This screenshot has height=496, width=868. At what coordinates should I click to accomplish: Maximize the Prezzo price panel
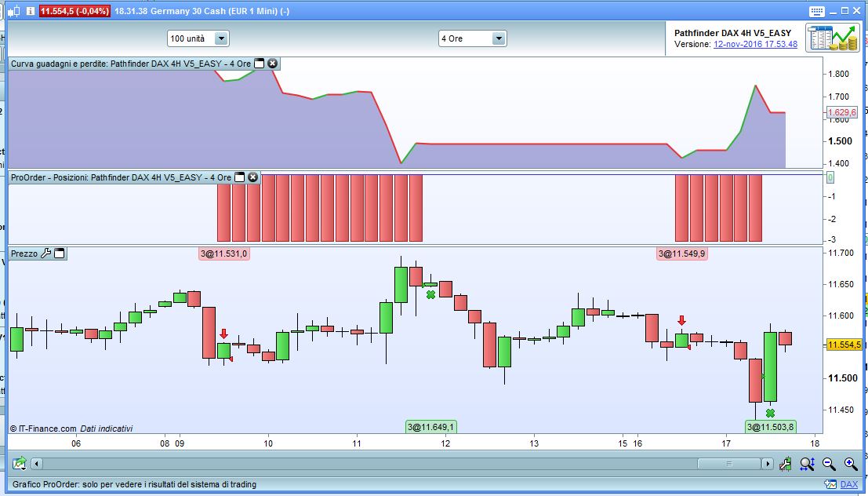point(60,253)
